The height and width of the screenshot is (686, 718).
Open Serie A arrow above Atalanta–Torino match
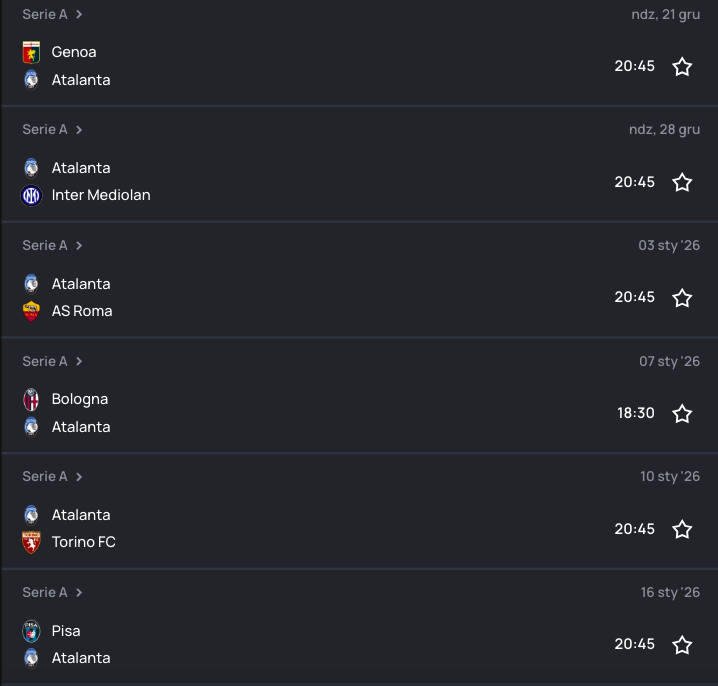[79, 477]
